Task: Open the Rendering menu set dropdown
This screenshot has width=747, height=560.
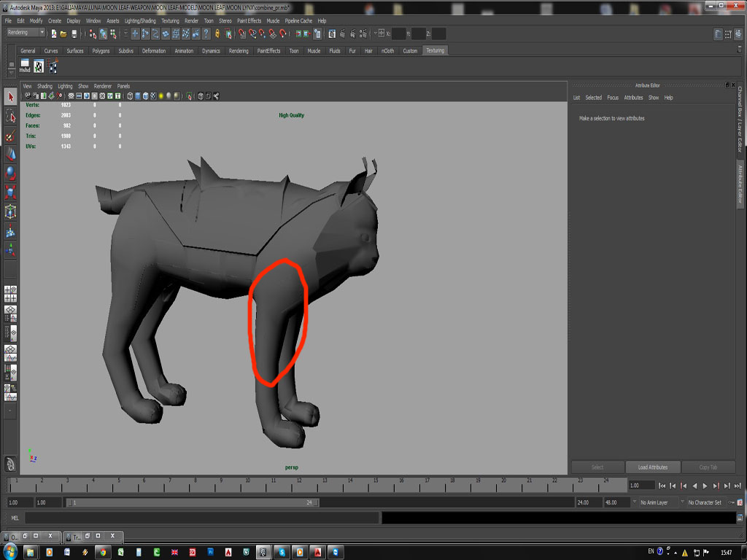Action: [26, 32]
